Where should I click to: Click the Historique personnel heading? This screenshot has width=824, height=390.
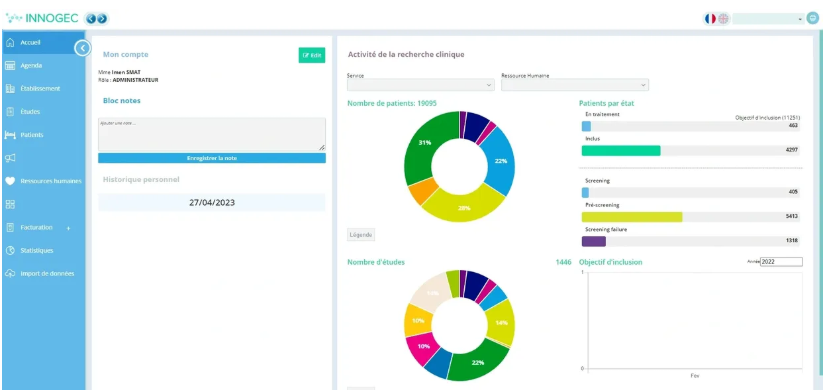coord(141,180)
